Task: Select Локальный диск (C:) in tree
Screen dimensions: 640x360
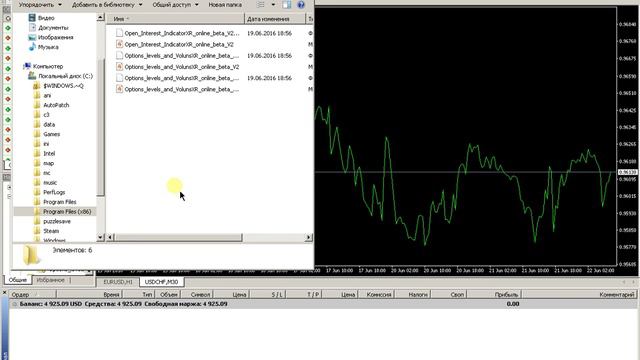Action: coord(65,76)
